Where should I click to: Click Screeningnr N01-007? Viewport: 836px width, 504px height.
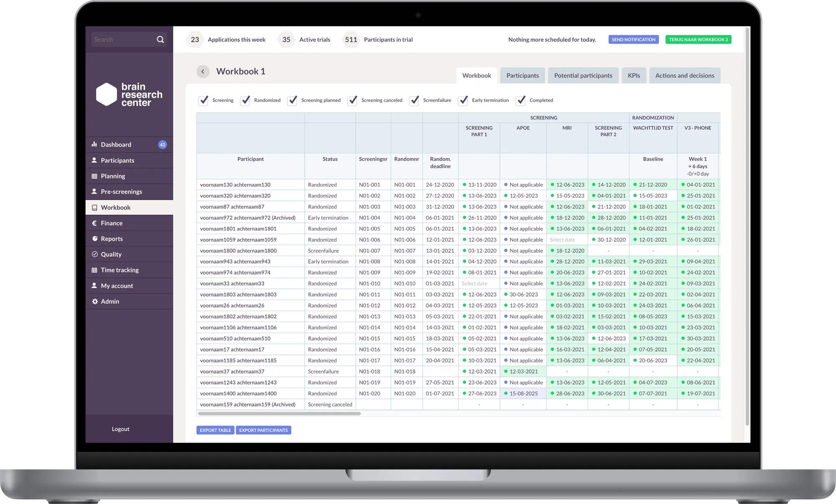[x=370, y=251]
